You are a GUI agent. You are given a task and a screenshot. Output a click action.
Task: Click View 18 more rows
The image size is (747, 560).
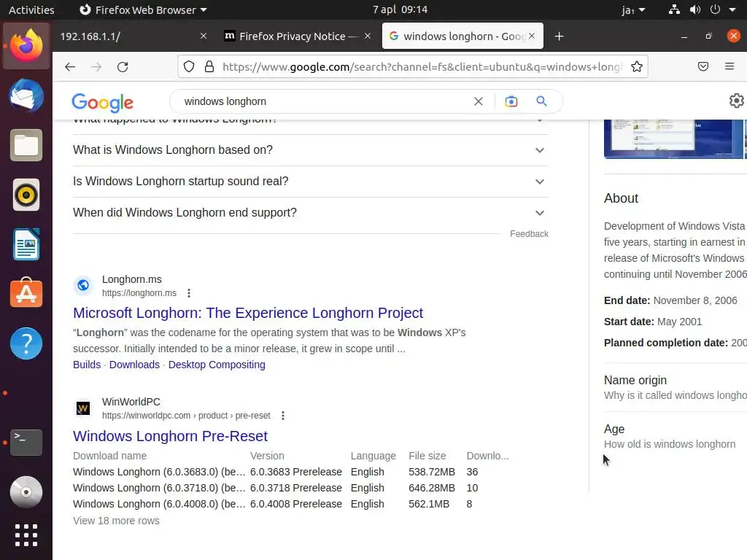116,521
